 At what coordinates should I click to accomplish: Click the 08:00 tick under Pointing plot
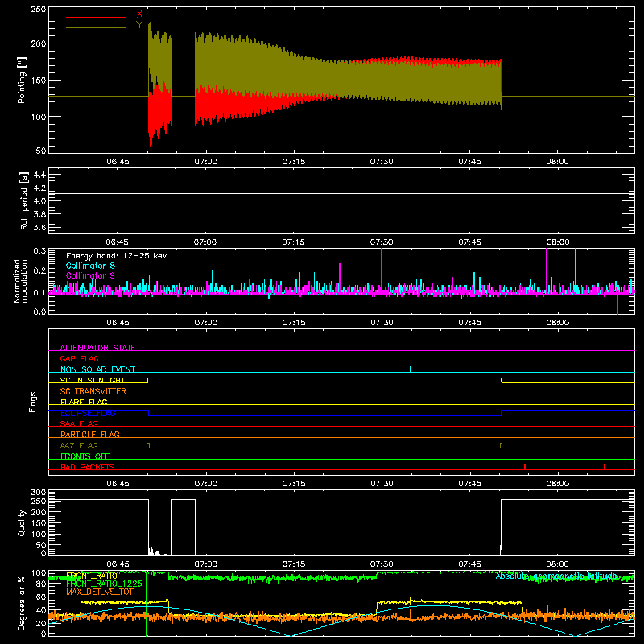(557, 161)
